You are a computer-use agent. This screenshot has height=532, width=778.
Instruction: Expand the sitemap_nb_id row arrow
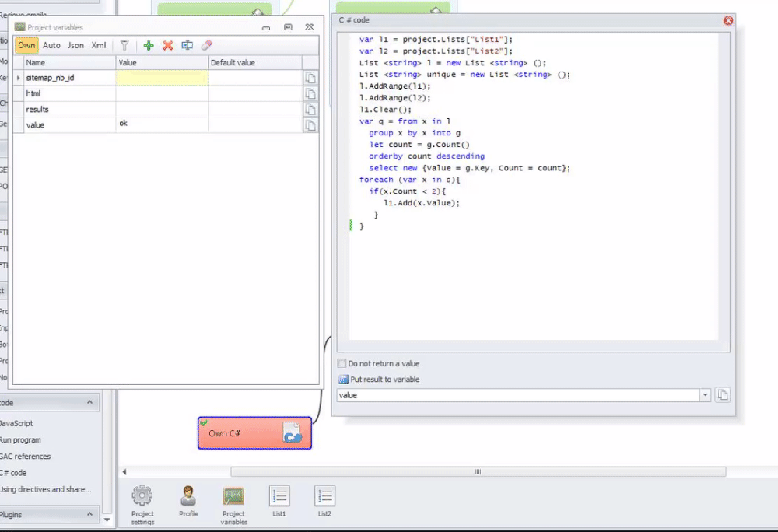tap(19, 78)
